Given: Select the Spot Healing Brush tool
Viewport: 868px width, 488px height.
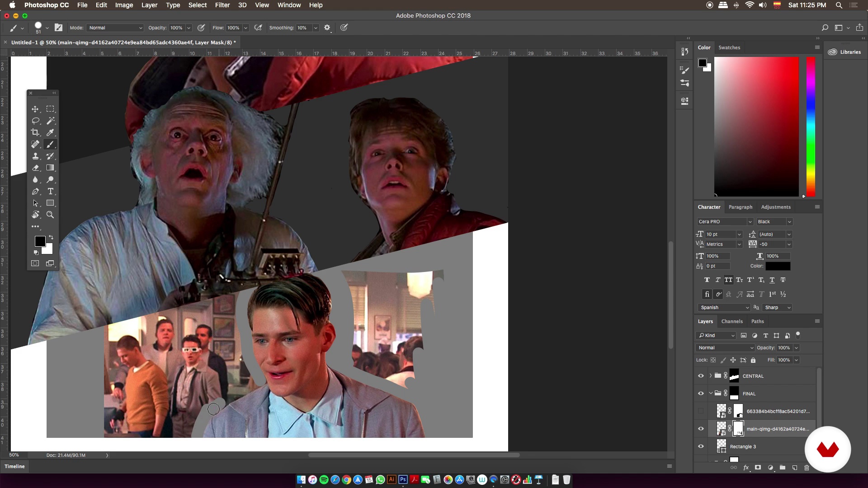Looking at the screenshot, I should pos(35,144).
